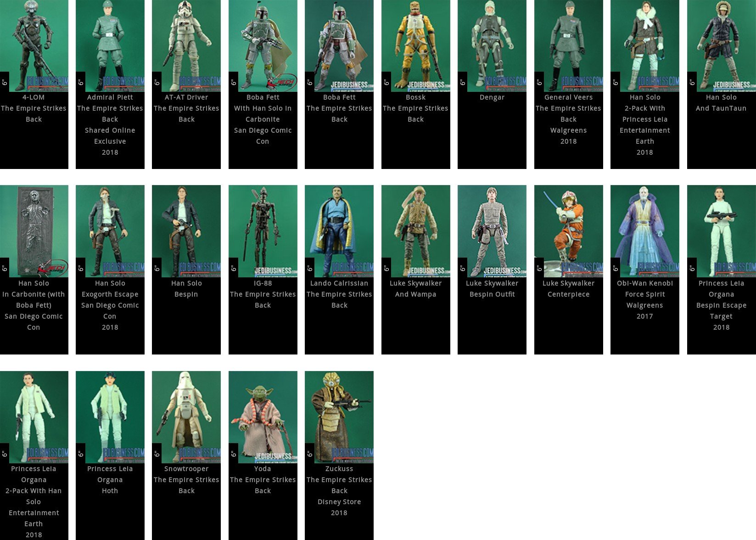Viewport: 756px width, 540px height.
Task: Click 'IG-88' caption text
Action: coord(263,283)
